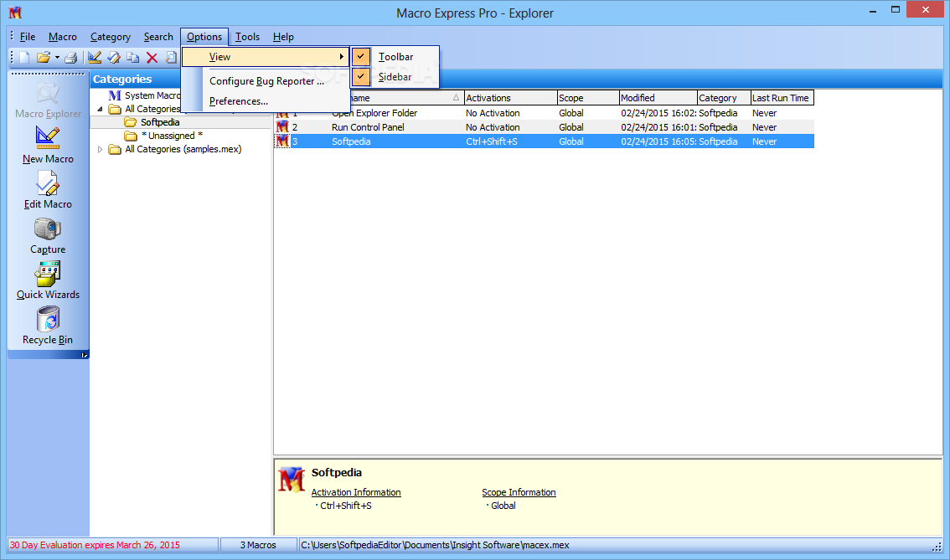Select the * Unassigned * tree category label

click(x=172, y=136)
